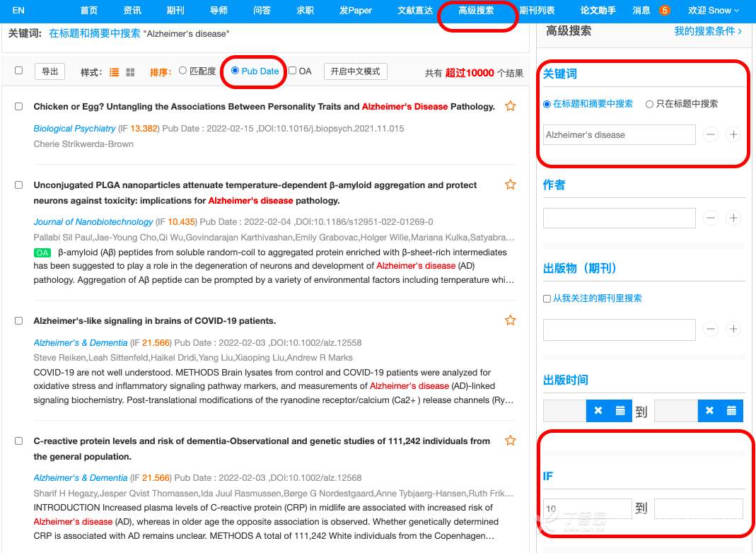Image resolution: width=756 pixels, height=553 pixels.
Task: Switch to grid view style
Action: pos(130,72)
